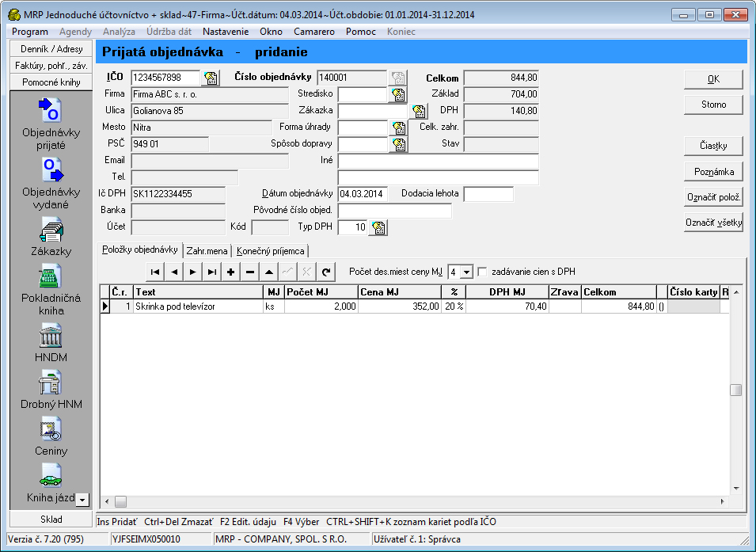Click the Poznámka button
The width and height of the screenshot is (756, 552).
pos(712,172)
